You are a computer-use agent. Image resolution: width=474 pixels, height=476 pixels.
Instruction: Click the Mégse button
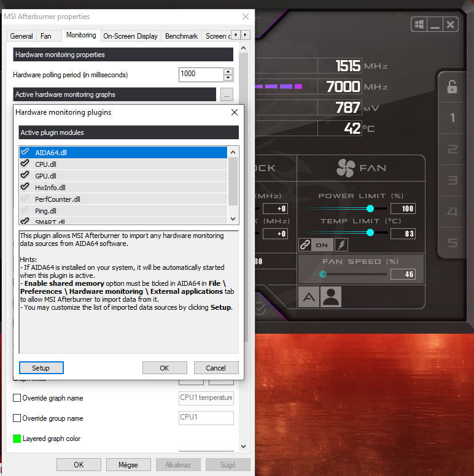coord(128,465)
